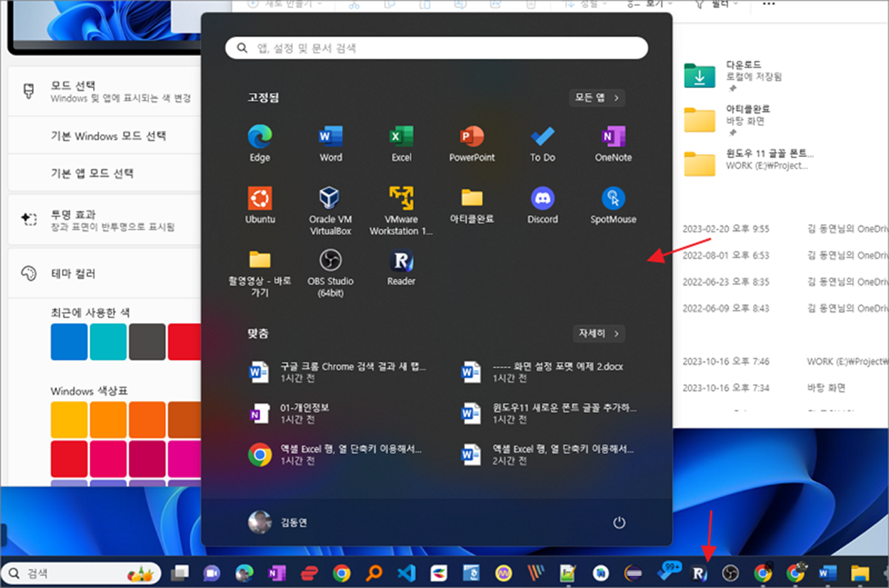Launch the Ubuntu pinned app
Viewport: 889px width, 588px height.
[260, 205]
